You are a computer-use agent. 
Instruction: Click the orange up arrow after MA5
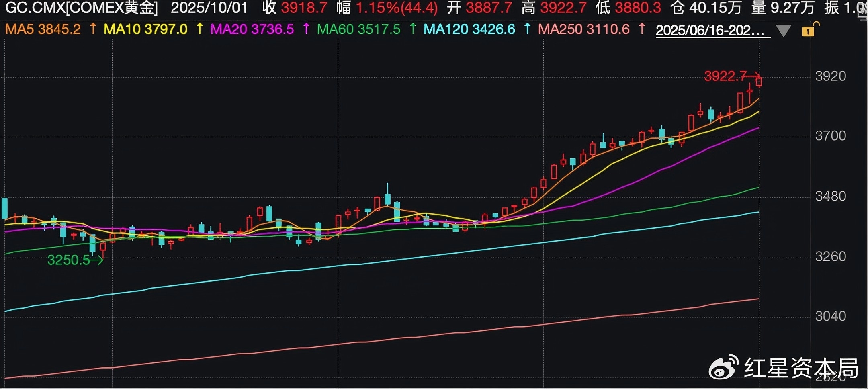pyautogui.click(x=93, y=29)
